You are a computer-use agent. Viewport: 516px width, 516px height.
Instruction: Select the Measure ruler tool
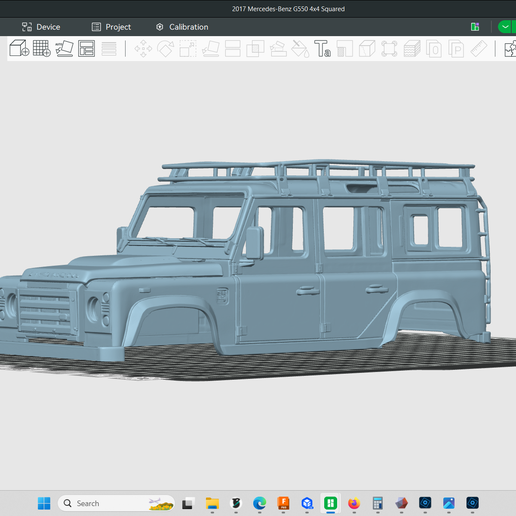(479, 49)
